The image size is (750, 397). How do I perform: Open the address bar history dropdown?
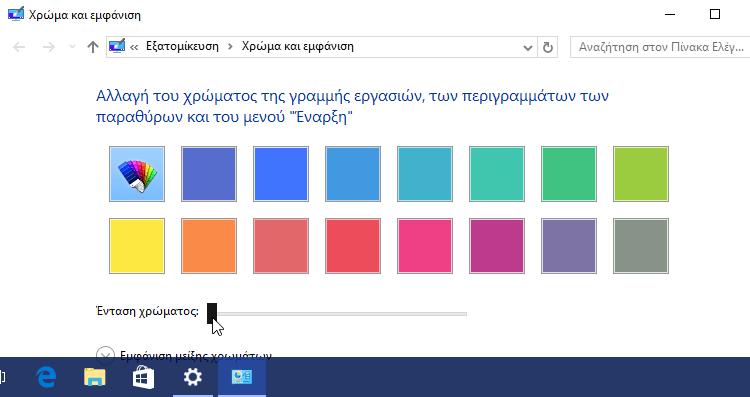528,47
